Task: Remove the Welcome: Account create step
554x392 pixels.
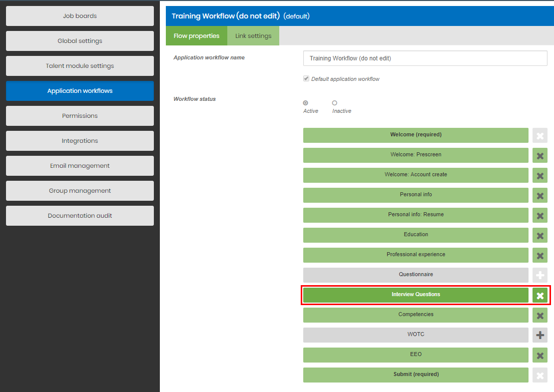Action: click(x=540, y=175)
